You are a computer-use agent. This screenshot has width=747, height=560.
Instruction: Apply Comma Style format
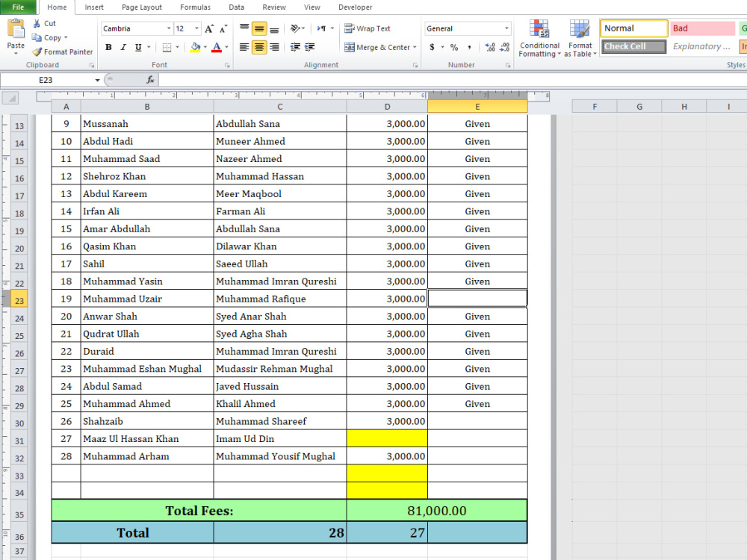coord(469,47)
